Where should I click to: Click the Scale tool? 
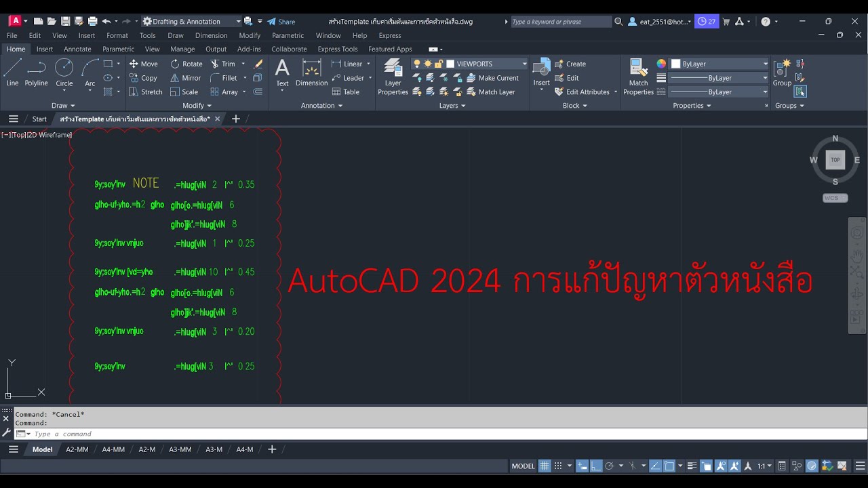pos(184,92)
